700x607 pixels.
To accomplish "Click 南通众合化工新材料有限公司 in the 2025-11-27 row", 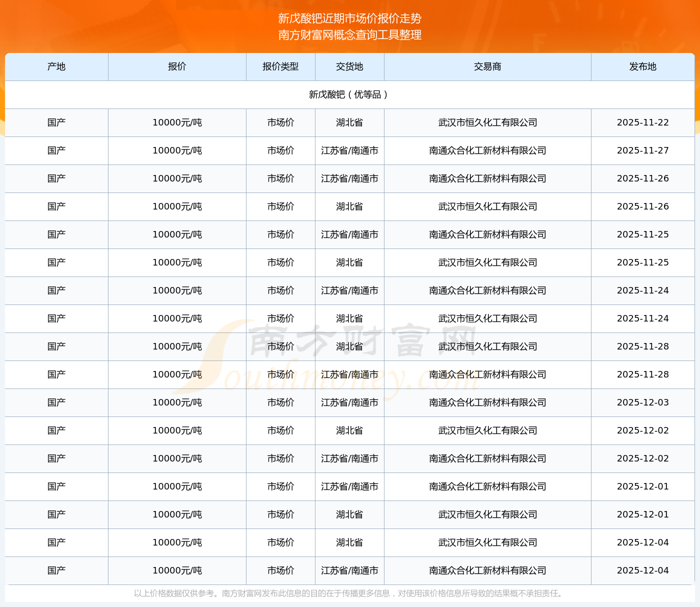I will [x=487, y=150].
